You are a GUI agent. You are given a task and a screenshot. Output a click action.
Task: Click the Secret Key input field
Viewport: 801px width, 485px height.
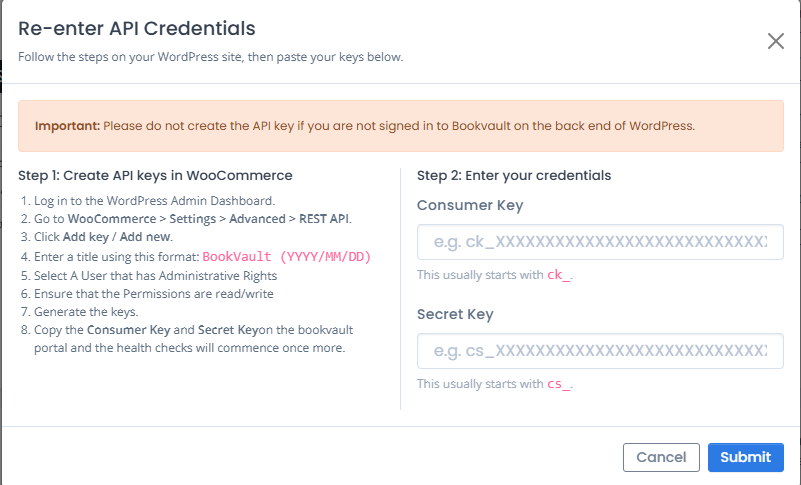tap(600, 352)
